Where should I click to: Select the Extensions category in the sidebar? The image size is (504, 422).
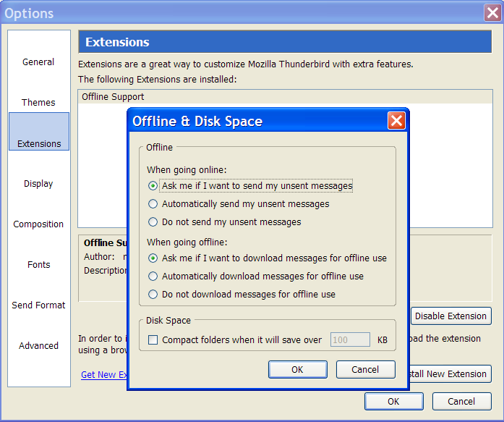pos(39,143)
